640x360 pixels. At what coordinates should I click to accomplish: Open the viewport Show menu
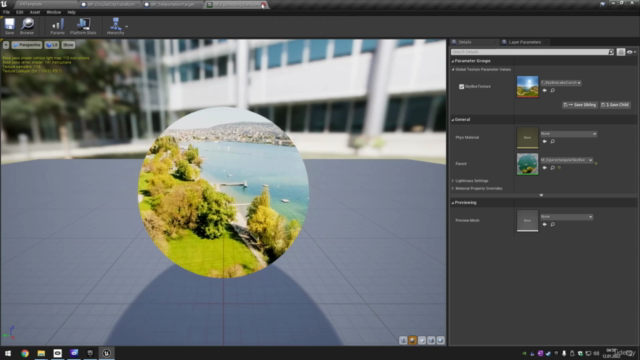coord(68,45)
